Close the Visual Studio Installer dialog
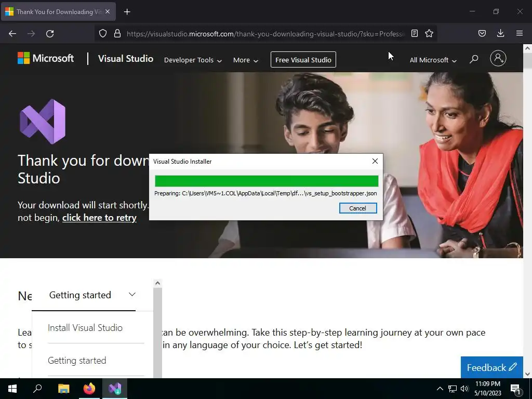532x399 pixels. click(375, 162)
